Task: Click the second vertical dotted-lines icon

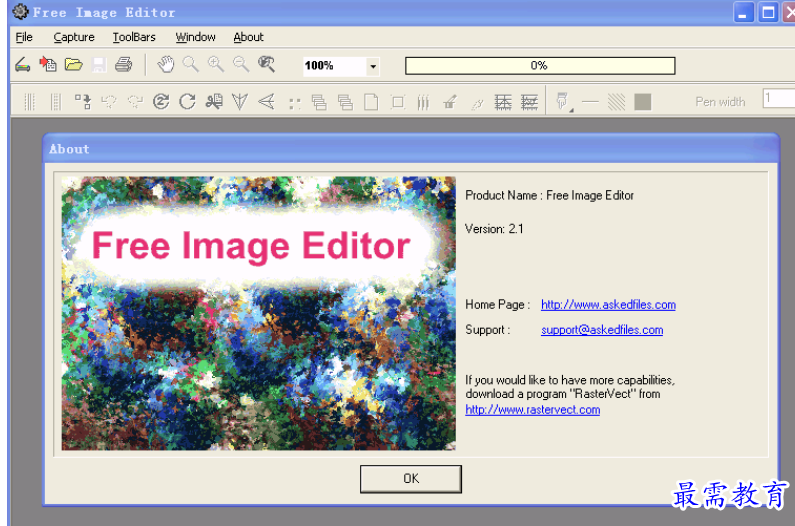Action: point(56,102)
